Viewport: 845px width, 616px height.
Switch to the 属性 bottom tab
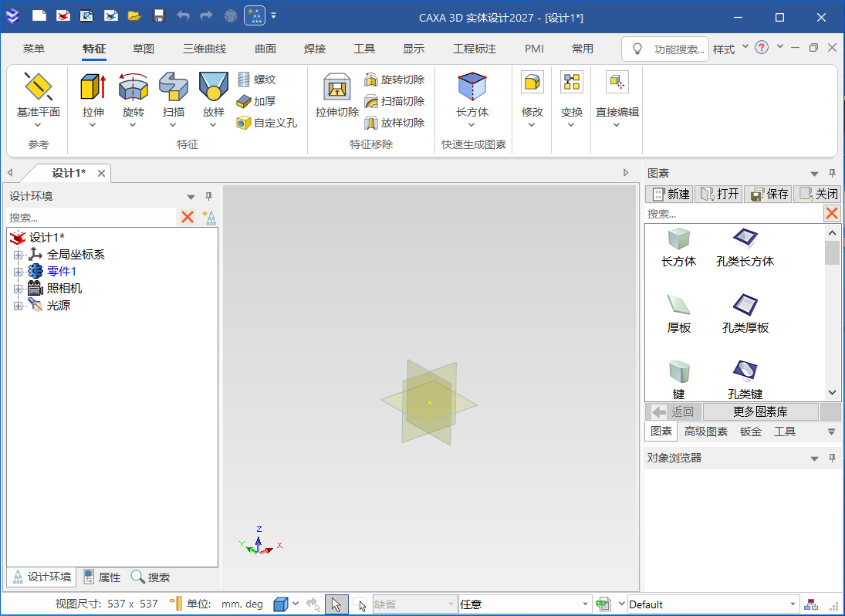point(103,577)
